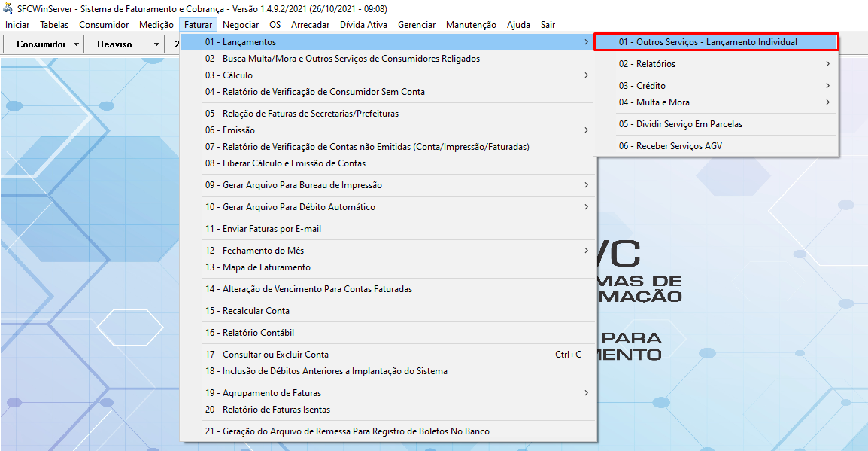Screen dimensions: 868x451
Task: Click the Sair menu item
Action: [x=548, y=25]
